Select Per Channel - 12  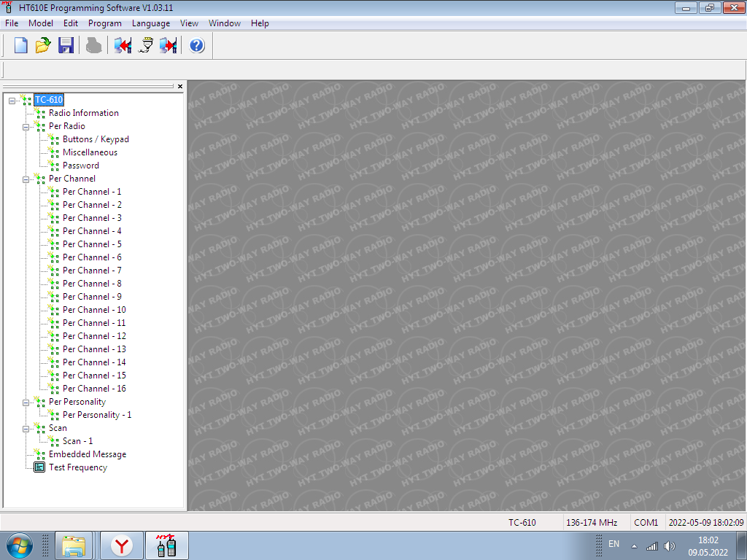[94, 336]
